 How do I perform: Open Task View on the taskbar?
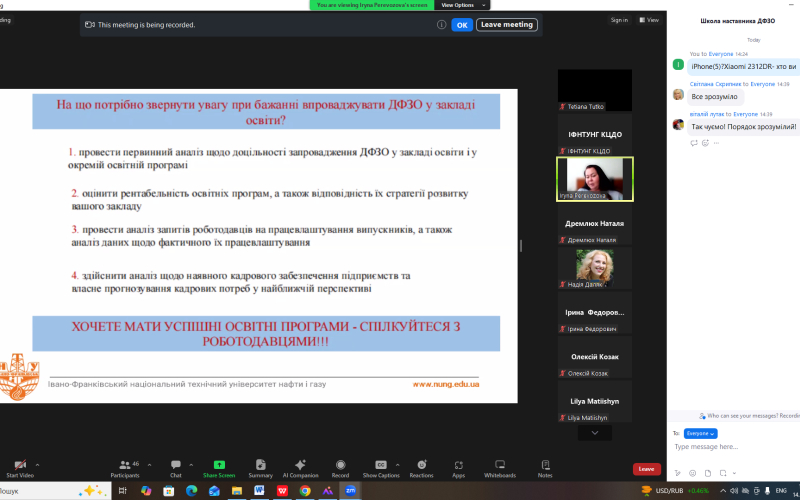122,491
